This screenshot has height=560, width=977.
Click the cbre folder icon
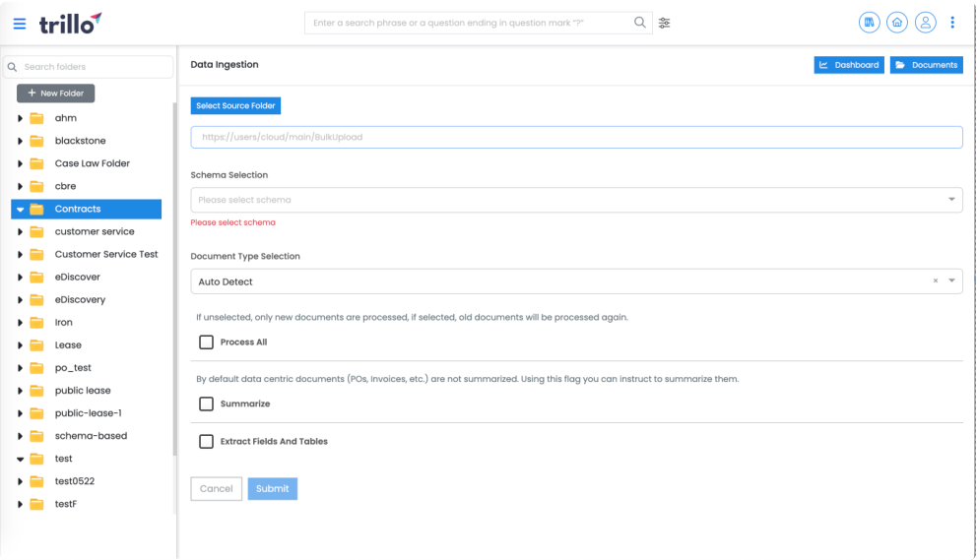click(36, 186)
